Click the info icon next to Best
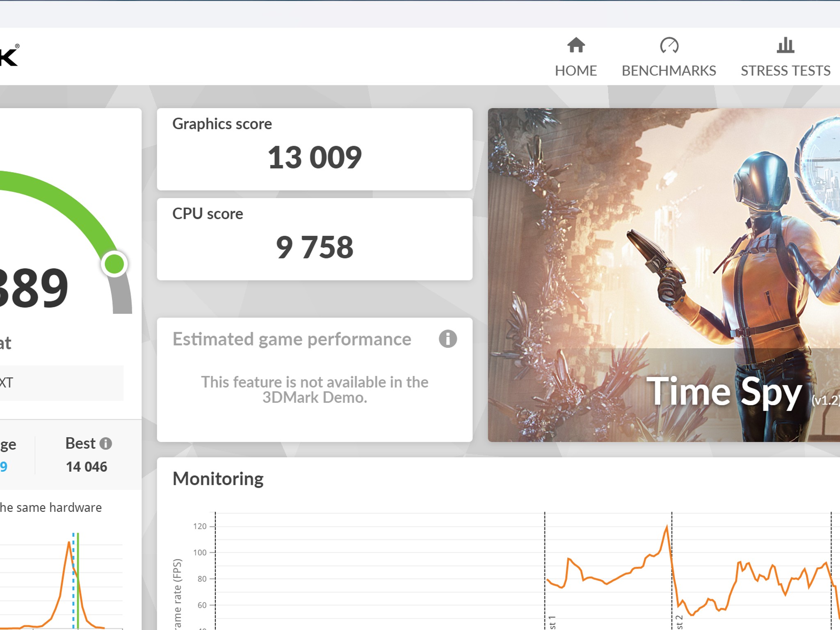840x630 pixels. [x=106, y=443]
